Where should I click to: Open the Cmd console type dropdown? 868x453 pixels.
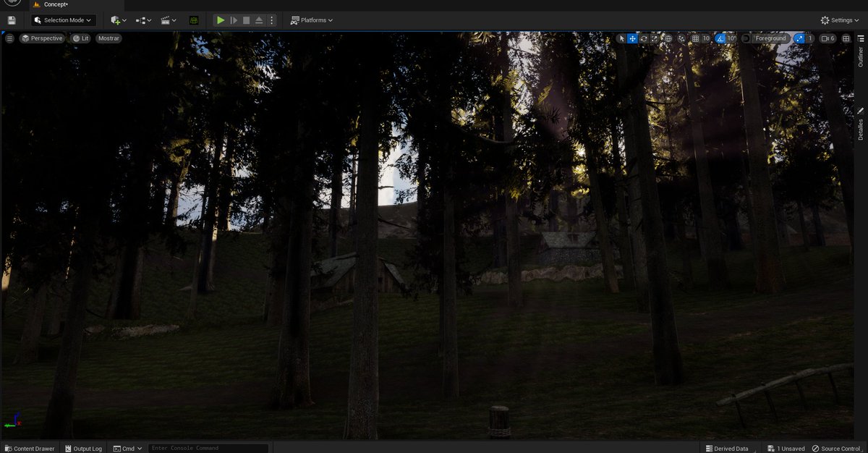click(128, 449)
